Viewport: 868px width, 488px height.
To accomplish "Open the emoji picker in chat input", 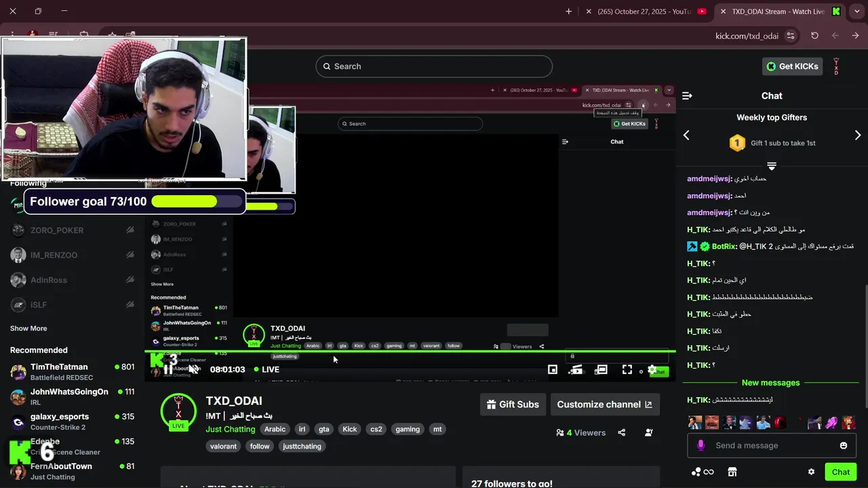I will point(844,445).
